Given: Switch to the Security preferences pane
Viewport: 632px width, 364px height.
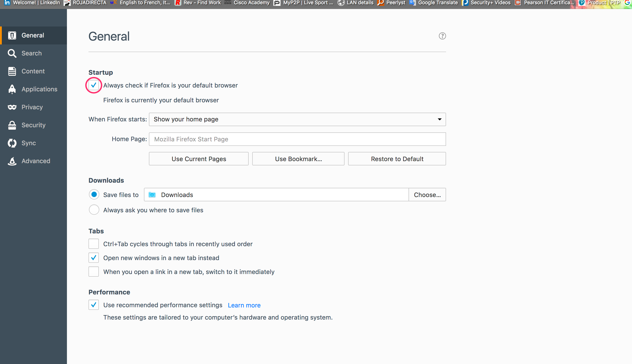Looking at the screenshot, I should [x=33, y=125].
